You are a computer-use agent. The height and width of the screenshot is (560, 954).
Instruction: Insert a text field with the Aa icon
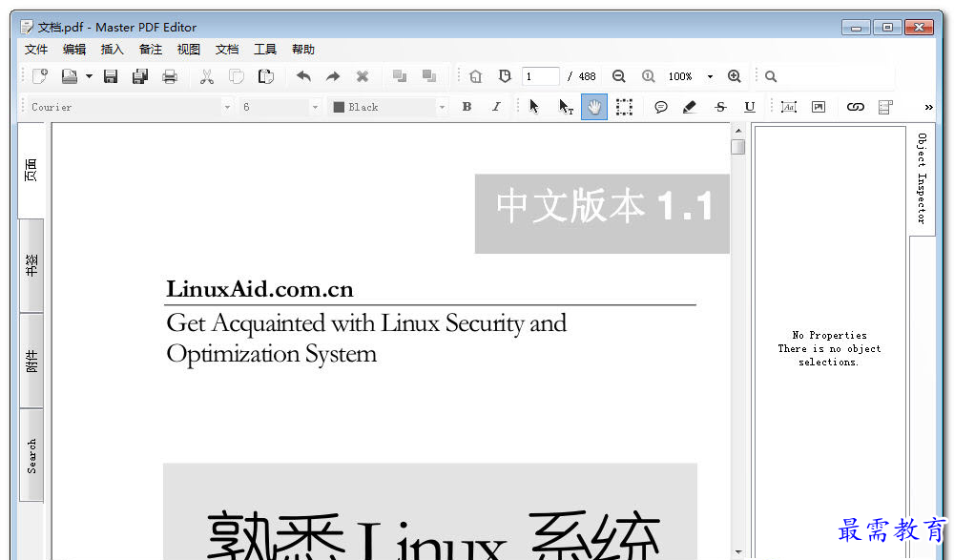[789, 107]
